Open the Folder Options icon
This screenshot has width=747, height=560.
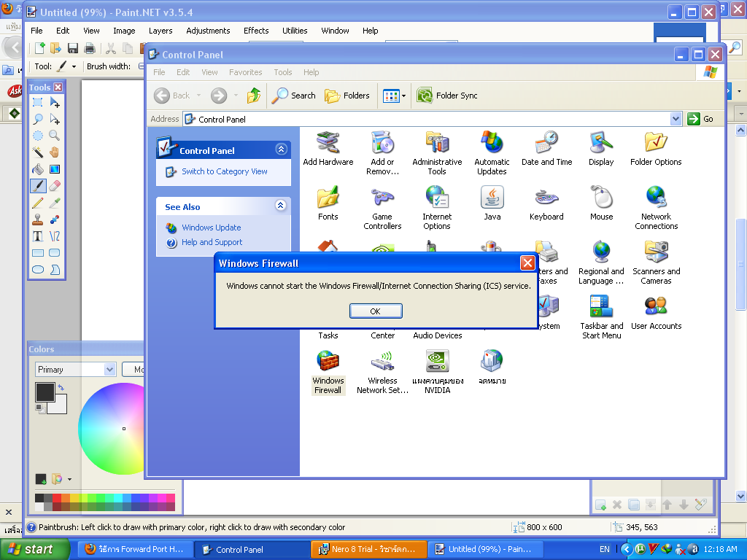click(656, 149)
